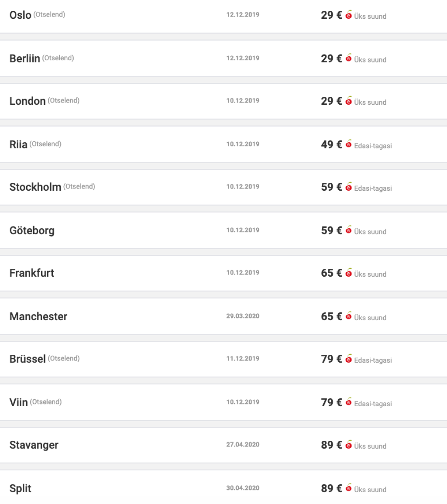This screenshot has width=447, height=504.
Task: Select the Berliin flight offer
Action: click(x=25, y=58)
